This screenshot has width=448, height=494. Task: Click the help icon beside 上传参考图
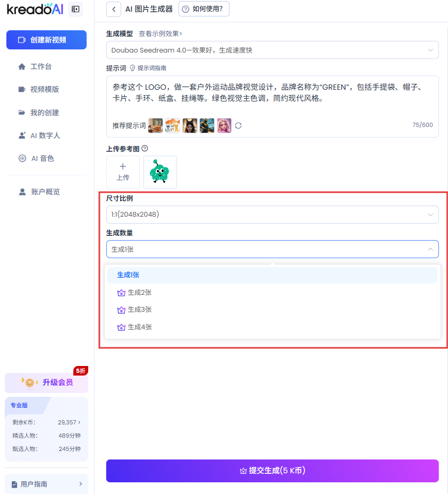tap(145, 148)
